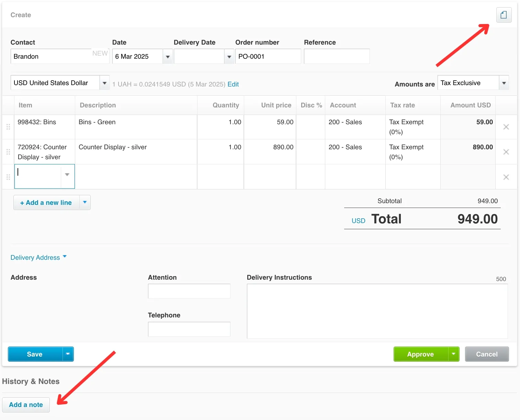
Task: Open the Tax Exclusive amounts dropdown
Action: pos(504,83)
